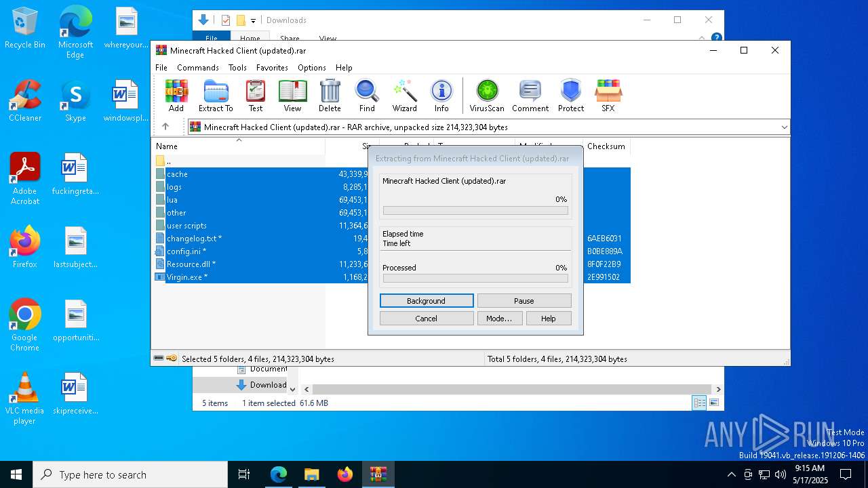Click the Protect toolbar icon
868x488 pixels.
tap(571, 96)
